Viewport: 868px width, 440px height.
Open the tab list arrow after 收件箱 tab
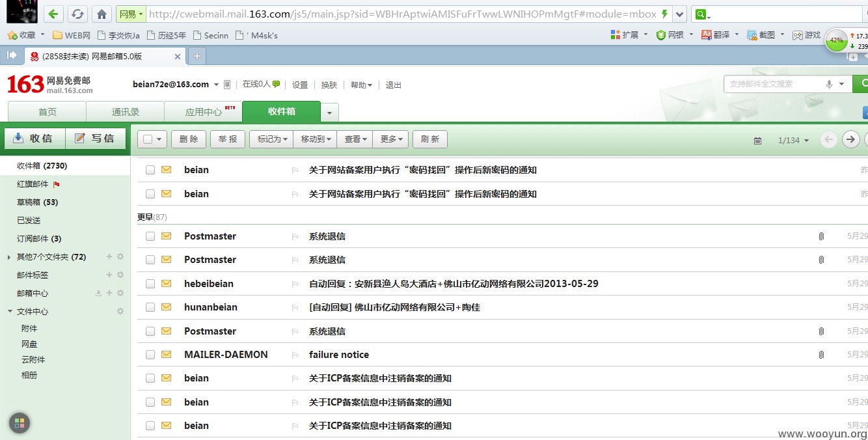click(329, 113)
